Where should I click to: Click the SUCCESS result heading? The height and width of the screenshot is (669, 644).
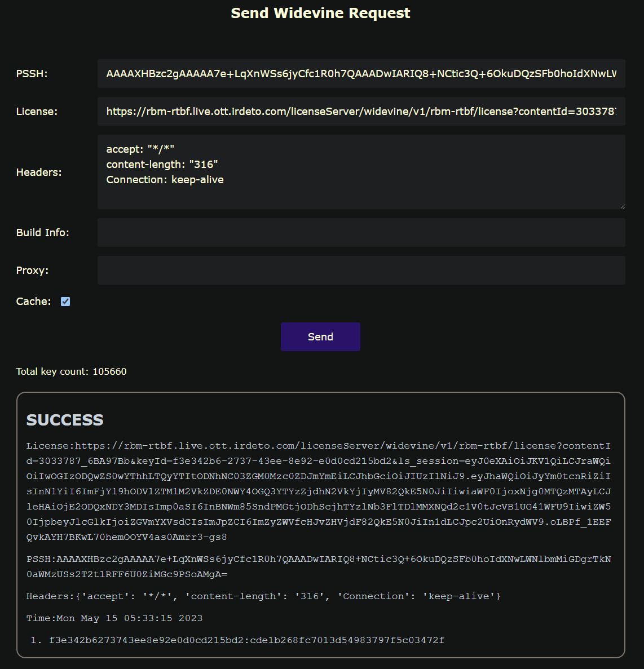tap(65, 420)
